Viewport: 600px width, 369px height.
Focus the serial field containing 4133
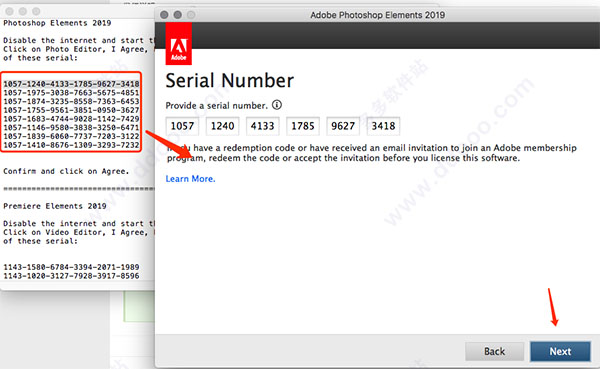(262, 126)
